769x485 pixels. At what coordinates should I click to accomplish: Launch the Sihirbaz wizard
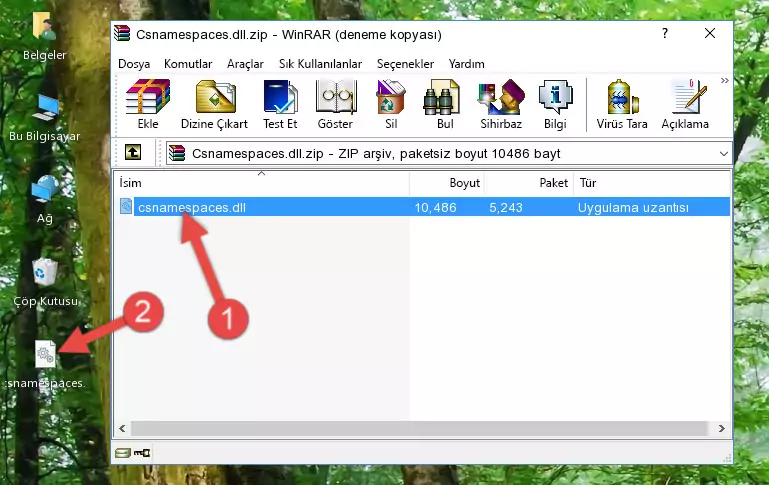501,104
